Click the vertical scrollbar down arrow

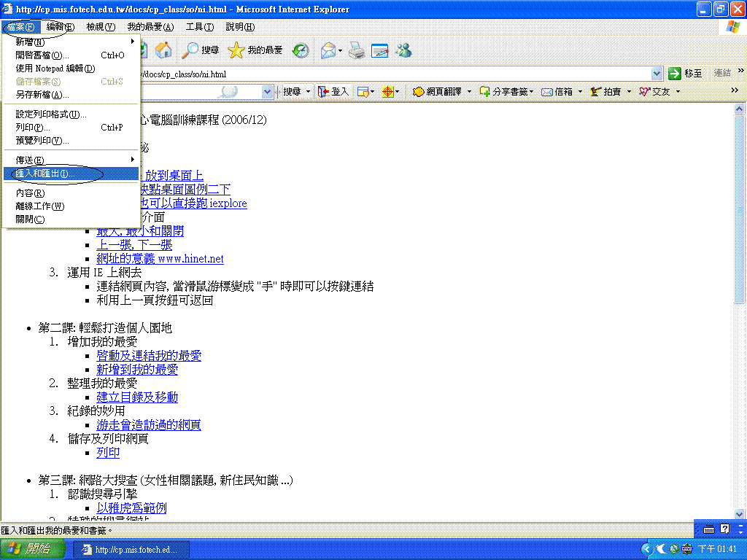point(740,513)
